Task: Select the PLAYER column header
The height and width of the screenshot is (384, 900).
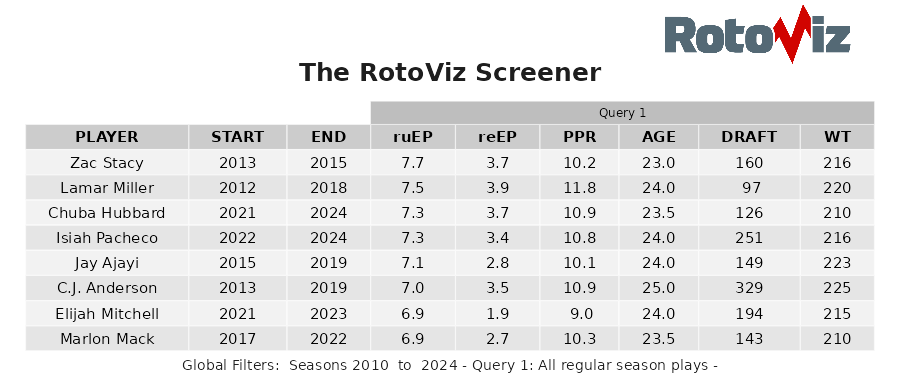Action: click(107, 137)
